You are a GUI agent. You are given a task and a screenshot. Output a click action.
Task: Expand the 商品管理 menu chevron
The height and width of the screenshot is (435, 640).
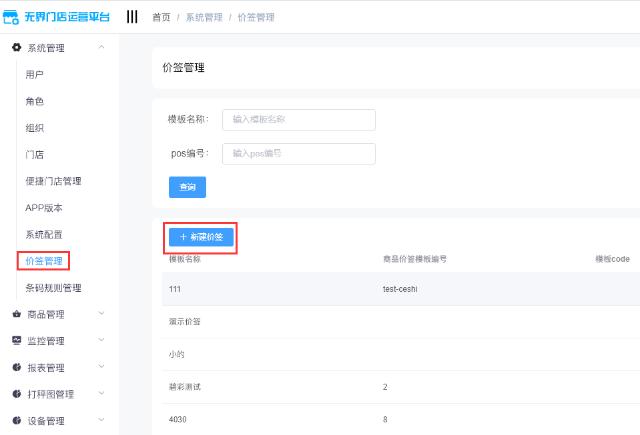(102, 313)
